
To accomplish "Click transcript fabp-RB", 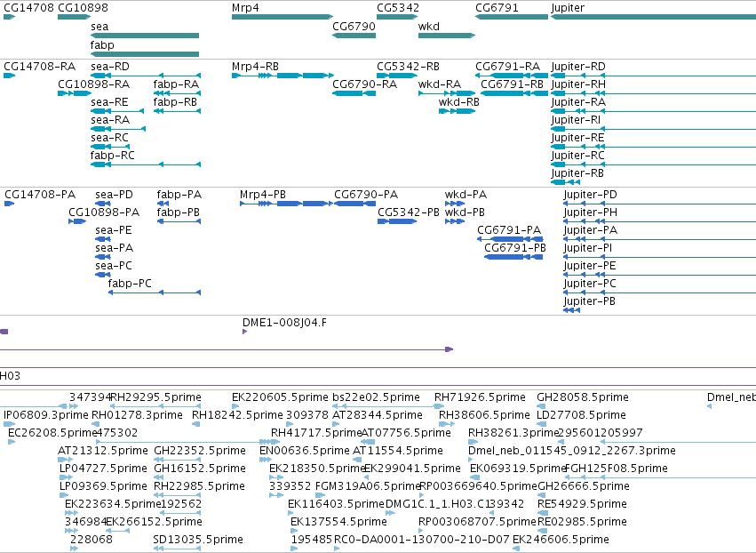I will click(177, 111).
